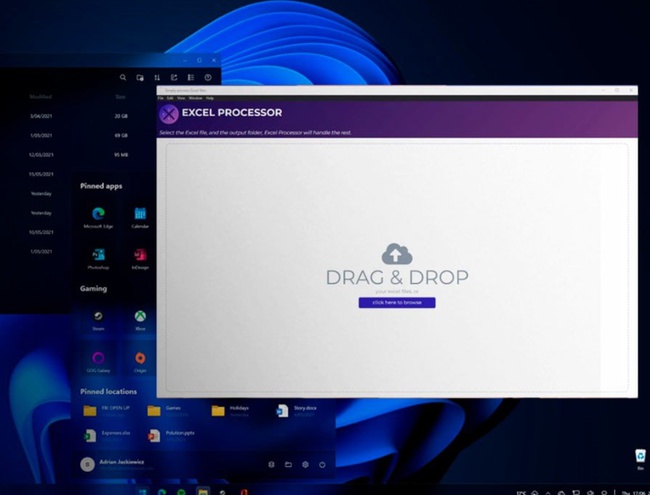Open the View menu in Excel Processor
This screenshot has height=495, width=650.
181,98
